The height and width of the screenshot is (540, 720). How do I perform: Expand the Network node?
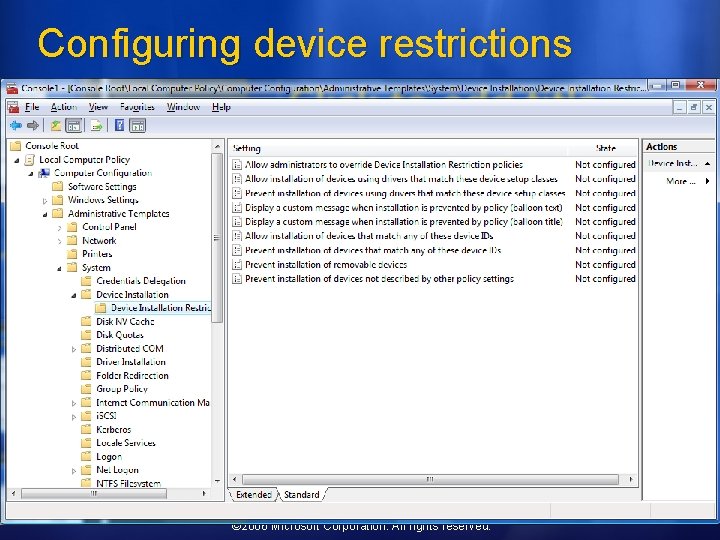pos(60,241)
